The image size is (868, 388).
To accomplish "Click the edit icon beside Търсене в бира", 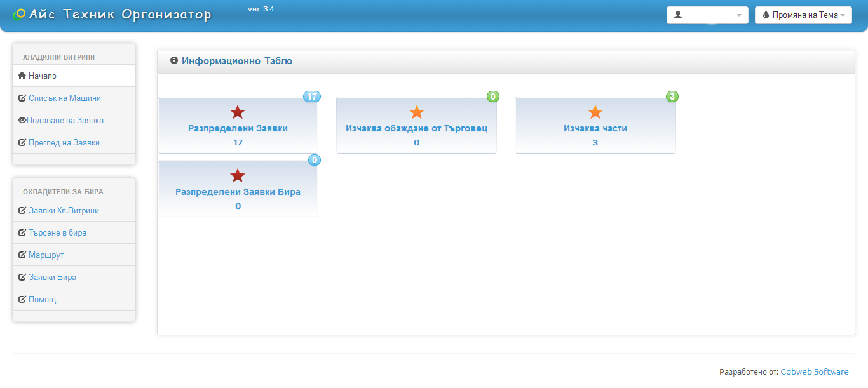I will 22,233.
